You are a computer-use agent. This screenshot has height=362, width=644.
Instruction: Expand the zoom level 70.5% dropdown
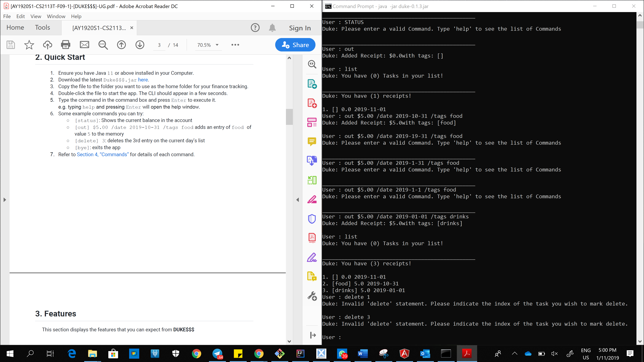click(x=217, y=45)
